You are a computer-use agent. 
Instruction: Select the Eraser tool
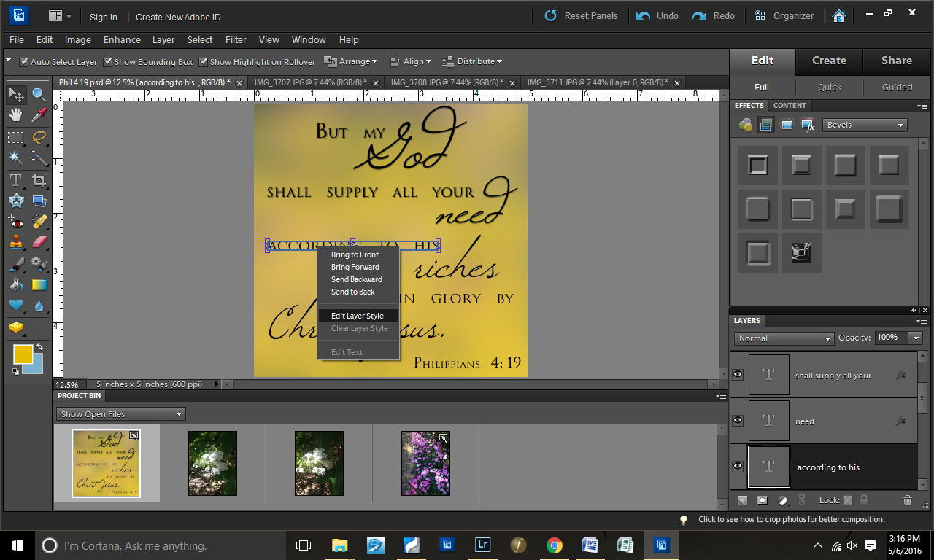39,243
